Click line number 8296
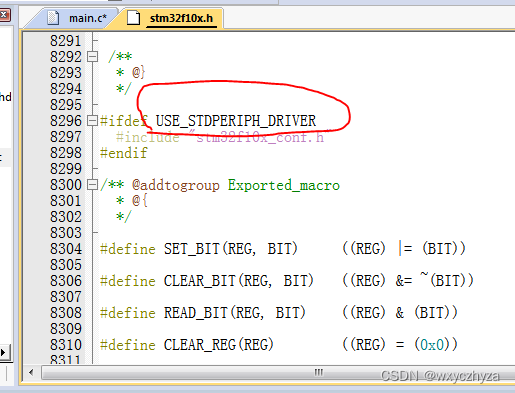 [66, 121]
